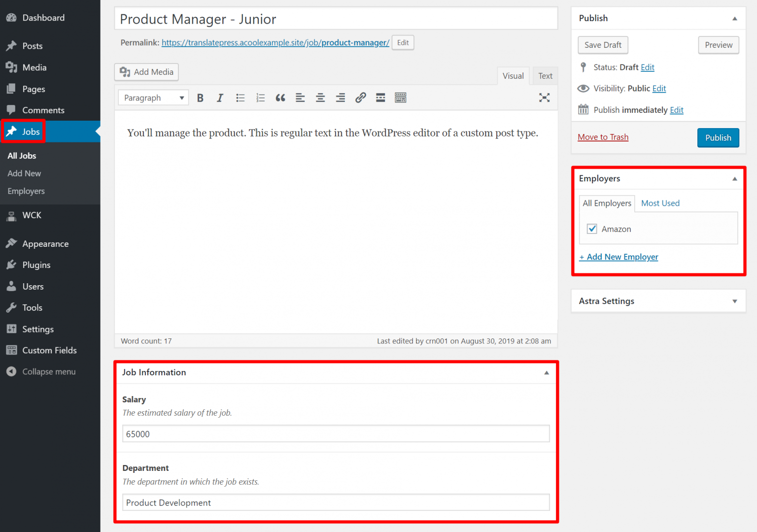Click the Salary input field

pos(336,433)
